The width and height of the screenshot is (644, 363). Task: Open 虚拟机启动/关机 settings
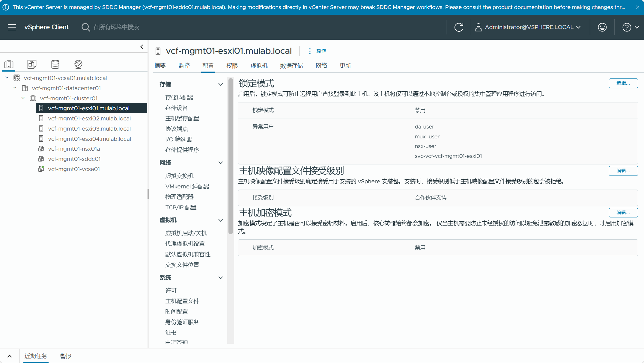tap(186, 233)
